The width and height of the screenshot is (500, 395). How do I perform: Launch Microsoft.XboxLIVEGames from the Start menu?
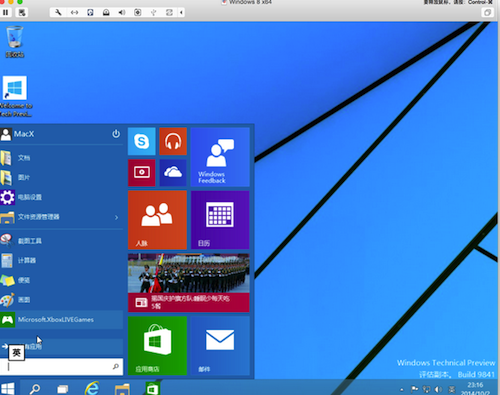point(61,320)
